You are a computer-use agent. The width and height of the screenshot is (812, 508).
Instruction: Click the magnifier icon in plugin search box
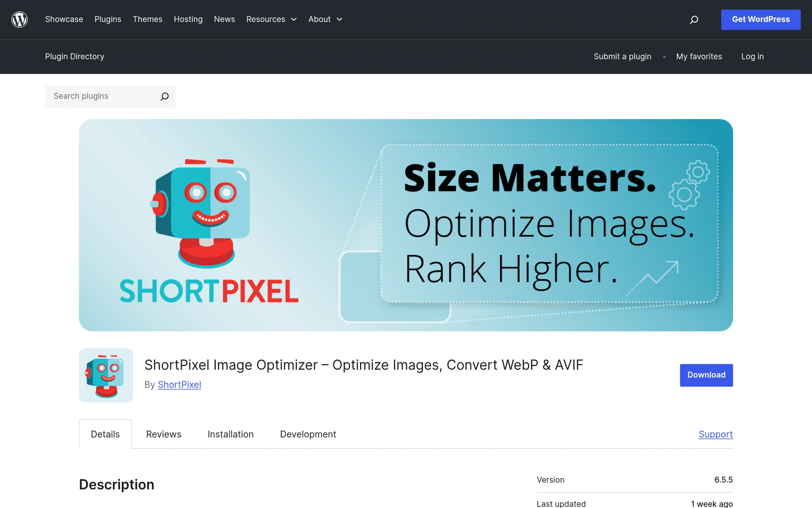point(164,97)
